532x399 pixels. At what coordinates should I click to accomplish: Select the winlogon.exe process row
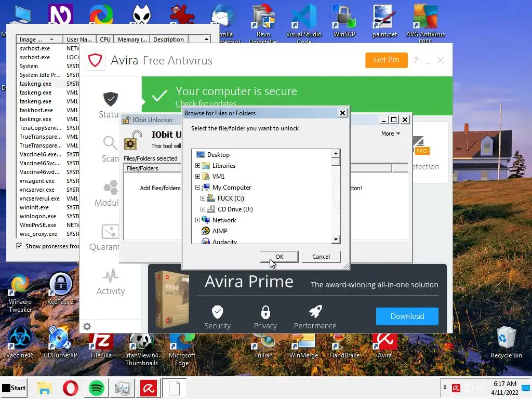pyautogui.click(x=48, y=216)
